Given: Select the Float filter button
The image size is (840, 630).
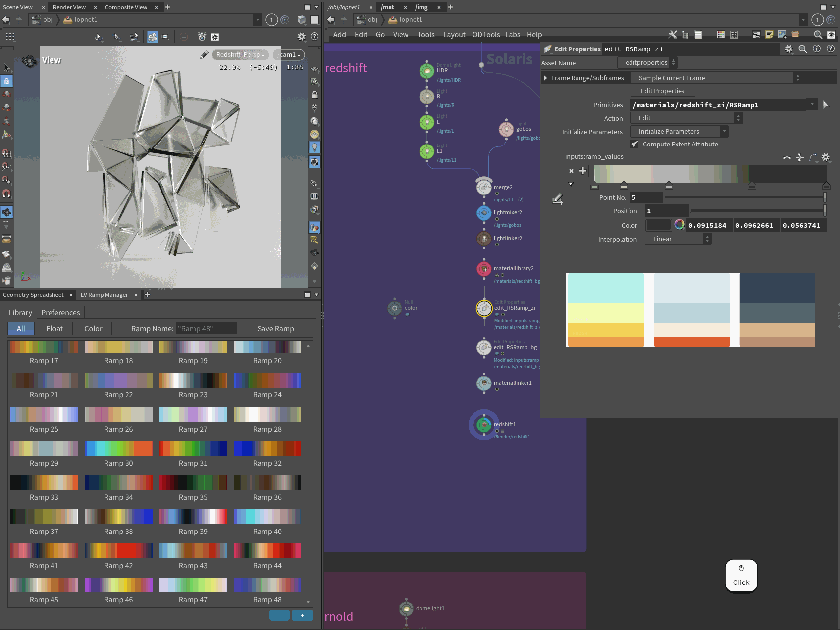Looking at the screenshot, I should (54, 328).
